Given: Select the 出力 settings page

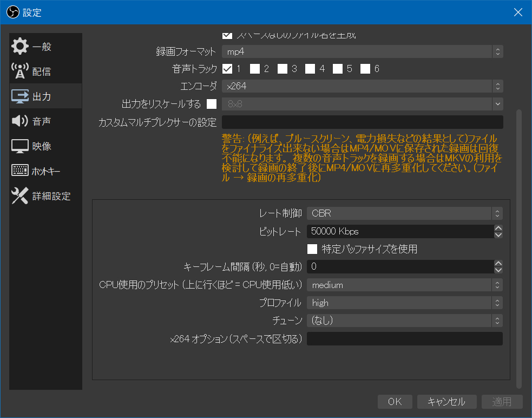Looking at the screenshot, I should (x=45, y=96).
